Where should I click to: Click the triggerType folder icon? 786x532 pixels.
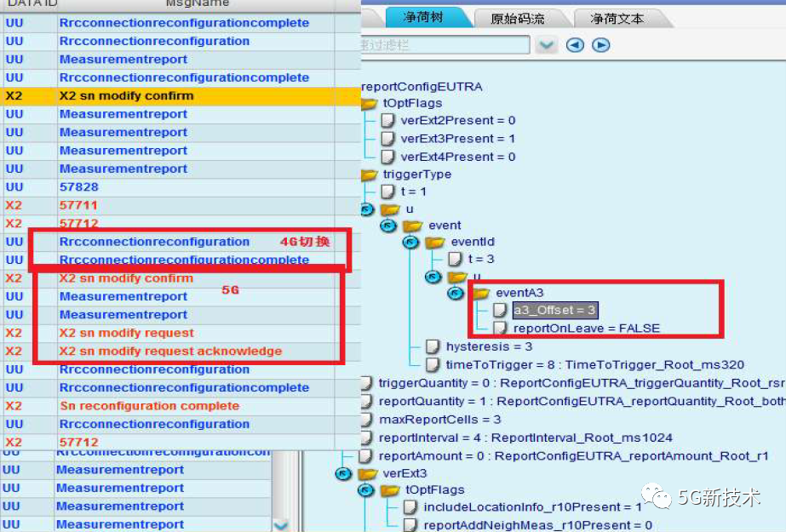click(370, 174)
